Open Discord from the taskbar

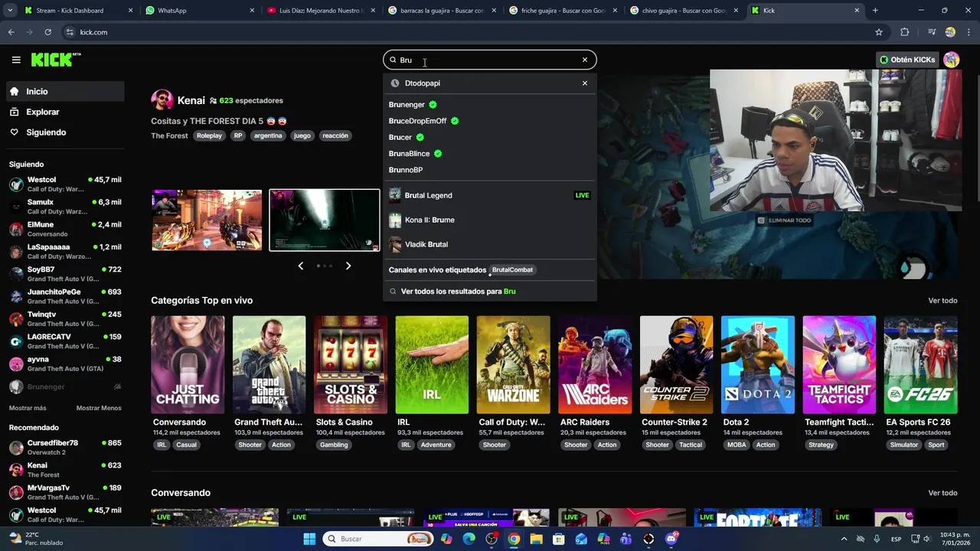pyautogui.click(x=671, y=539)
